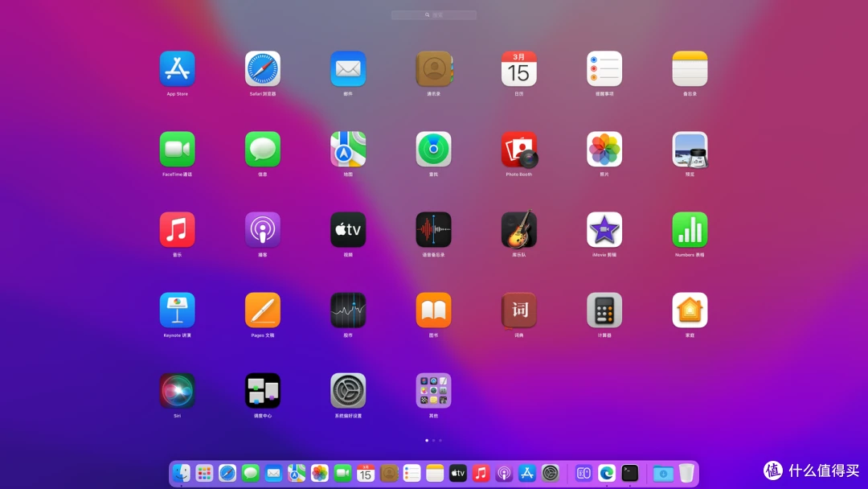
Task: Open Calendar from the Dock
Action: pyautogui.click(x=366, y=473)
